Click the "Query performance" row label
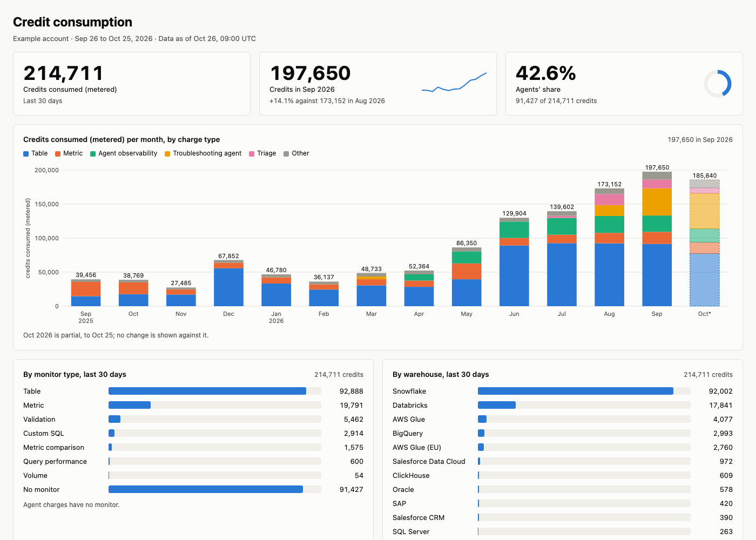Viewport: 756px width, 540px height. (x=55, y=462)
